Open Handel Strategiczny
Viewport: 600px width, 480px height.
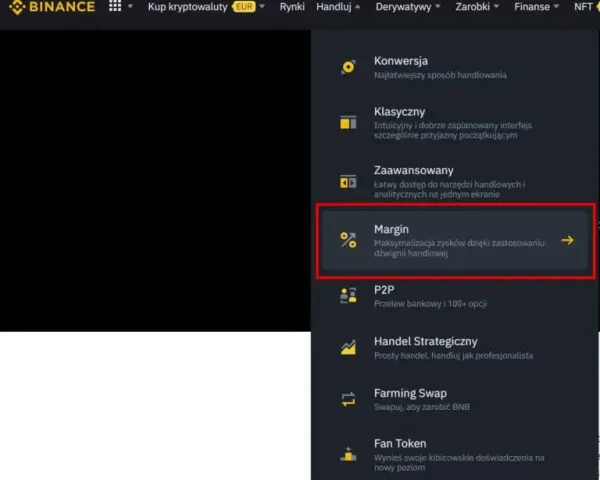point(455,348)
